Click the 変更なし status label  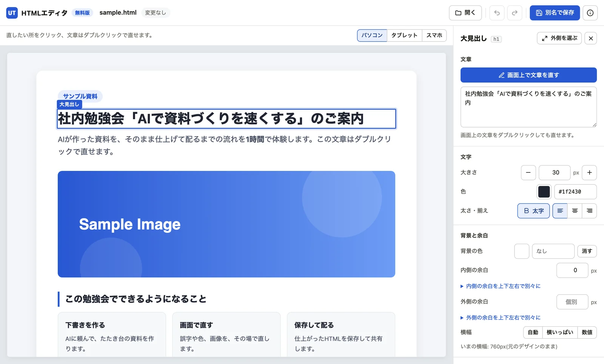click(x=156, y=13)
